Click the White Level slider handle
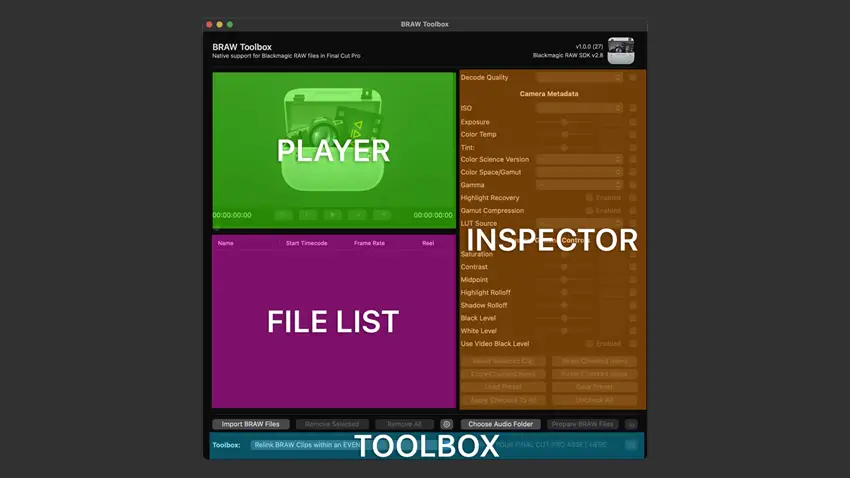 pyautogui.click(x=564, y=331)
